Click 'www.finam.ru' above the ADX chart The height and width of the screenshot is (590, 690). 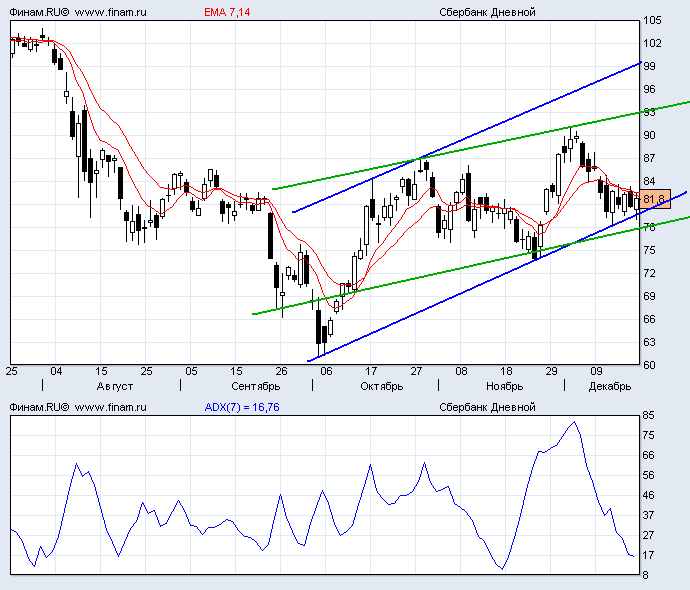click(110, 407)
